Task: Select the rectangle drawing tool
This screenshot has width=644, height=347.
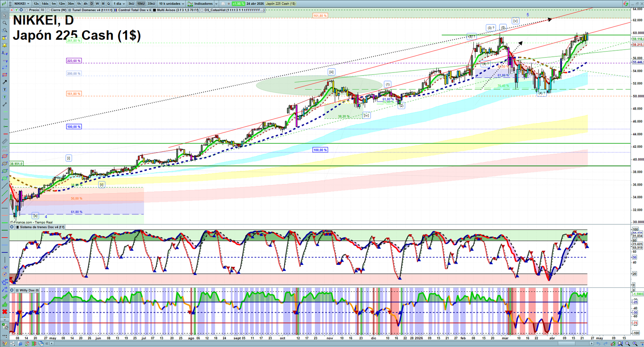Action: click(x=4, y=75)
